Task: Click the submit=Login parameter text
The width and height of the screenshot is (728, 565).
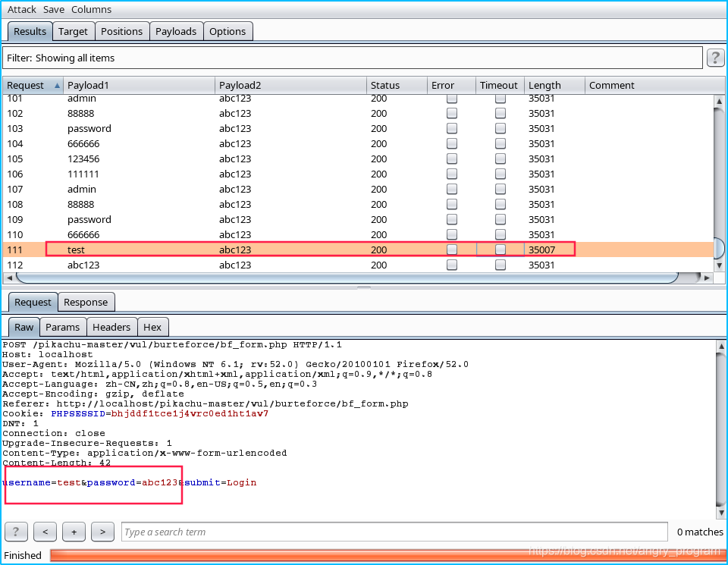Action: [x=221, y=483]
